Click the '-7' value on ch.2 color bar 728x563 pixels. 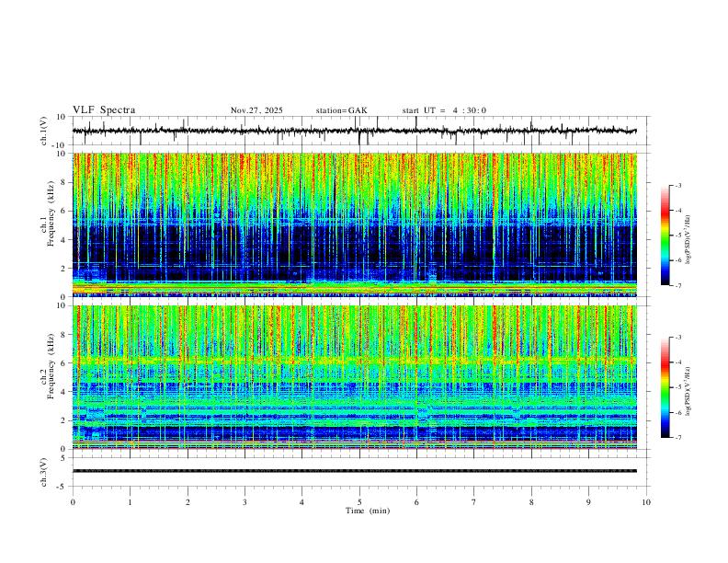tap(677, 438)
